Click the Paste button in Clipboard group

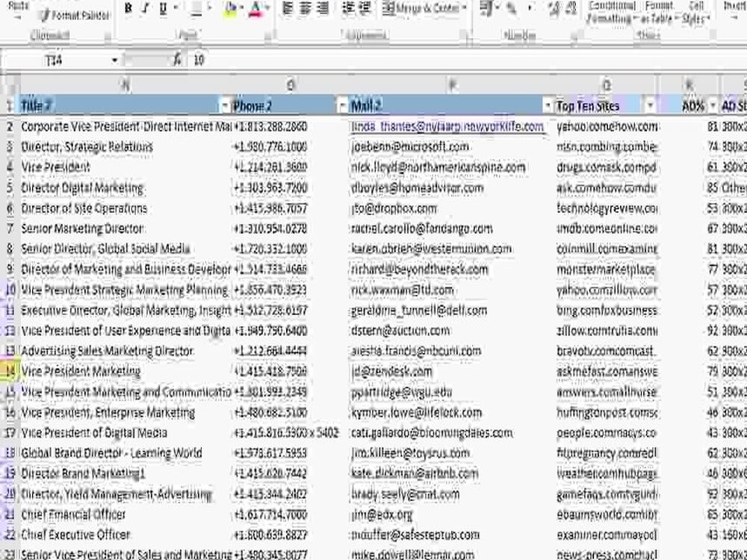(18, 10)
